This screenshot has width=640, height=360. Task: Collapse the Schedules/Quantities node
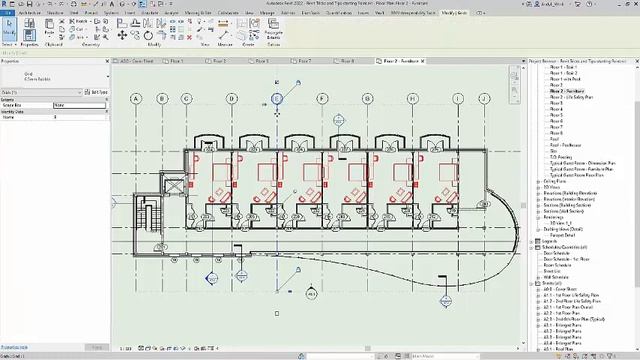532,247
